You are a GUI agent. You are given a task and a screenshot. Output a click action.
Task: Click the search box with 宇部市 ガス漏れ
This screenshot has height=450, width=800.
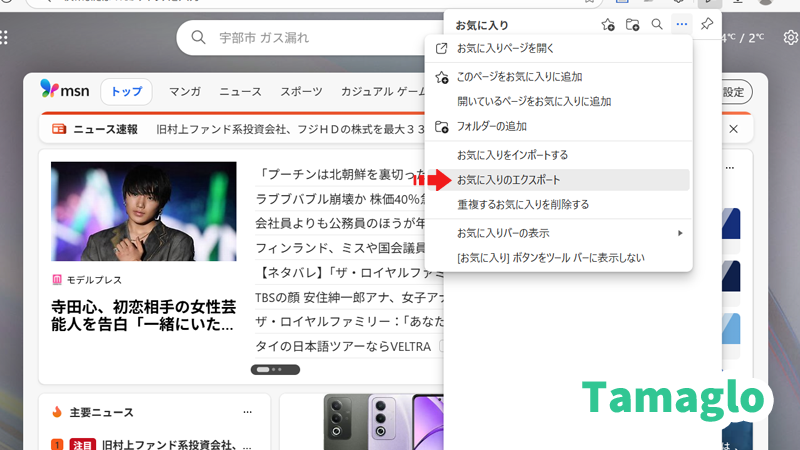point(310,38)
